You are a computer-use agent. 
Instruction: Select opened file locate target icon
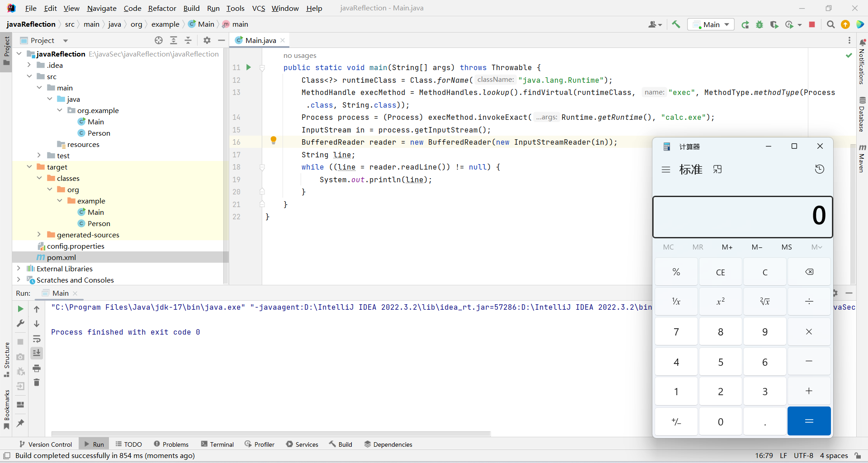tap(159, 40)
